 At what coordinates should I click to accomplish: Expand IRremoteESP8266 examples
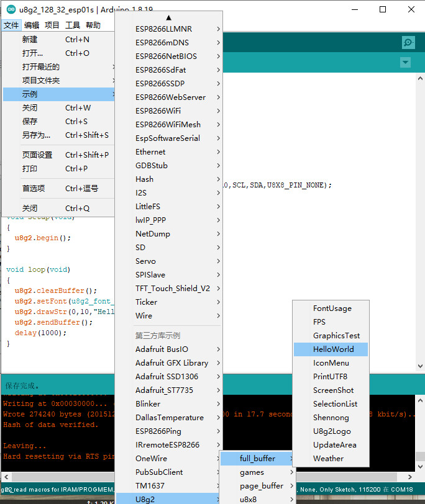(168, 445)
